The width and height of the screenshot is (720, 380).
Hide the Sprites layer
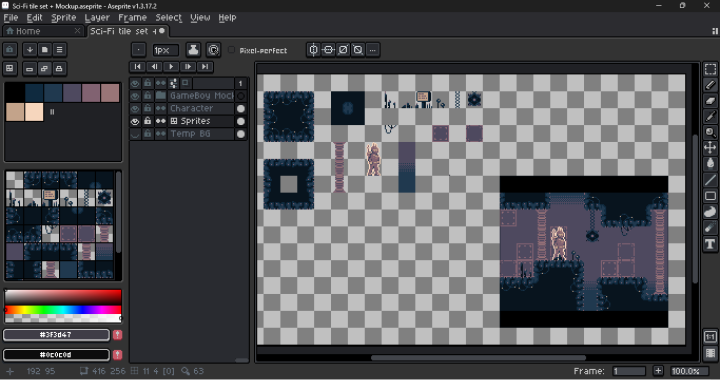(x=135, y=121)
